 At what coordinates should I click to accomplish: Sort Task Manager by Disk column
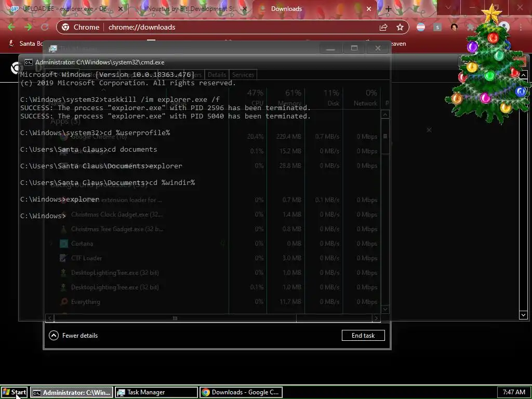coord(324,98)
